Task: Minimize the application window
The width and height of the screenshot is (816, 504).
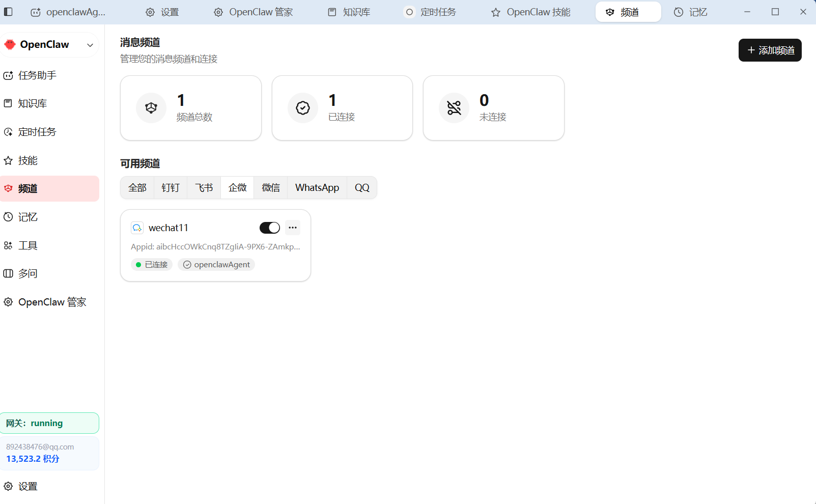Action: point(747,12)
